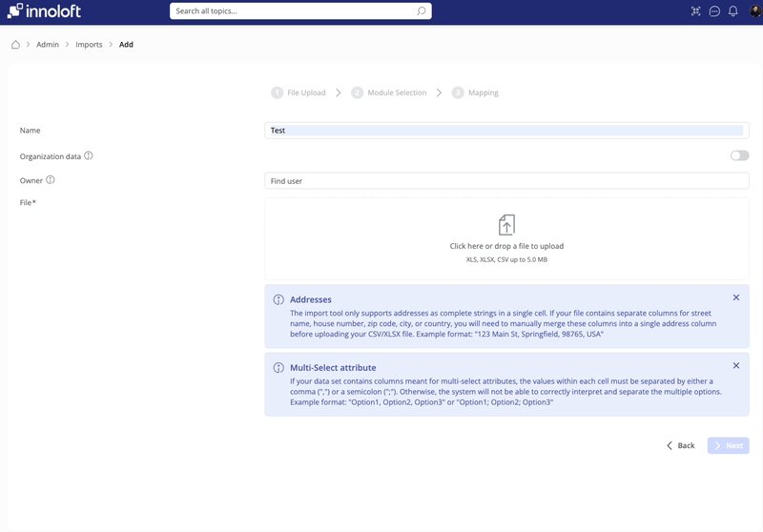Open the Find user owner field
Image resolution: width=763 pixels, height=532 pixels.
pos(506,180)
